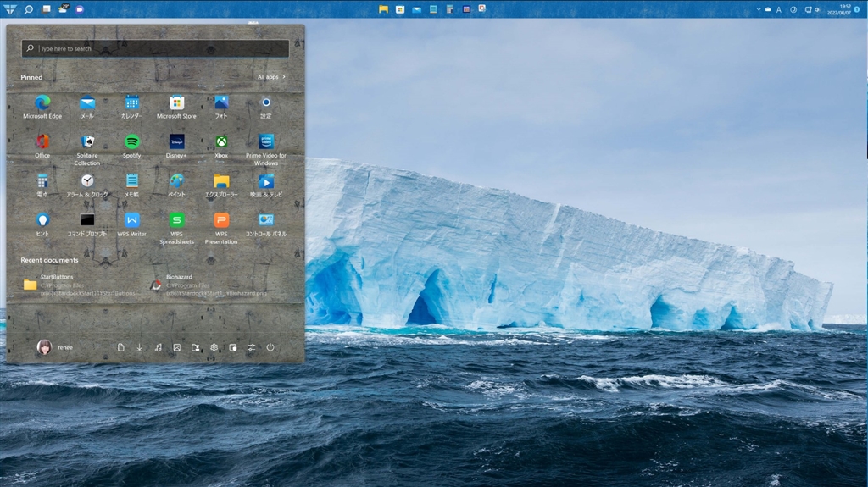Show hidden system tray icons chevron

(x=757, y=9)
